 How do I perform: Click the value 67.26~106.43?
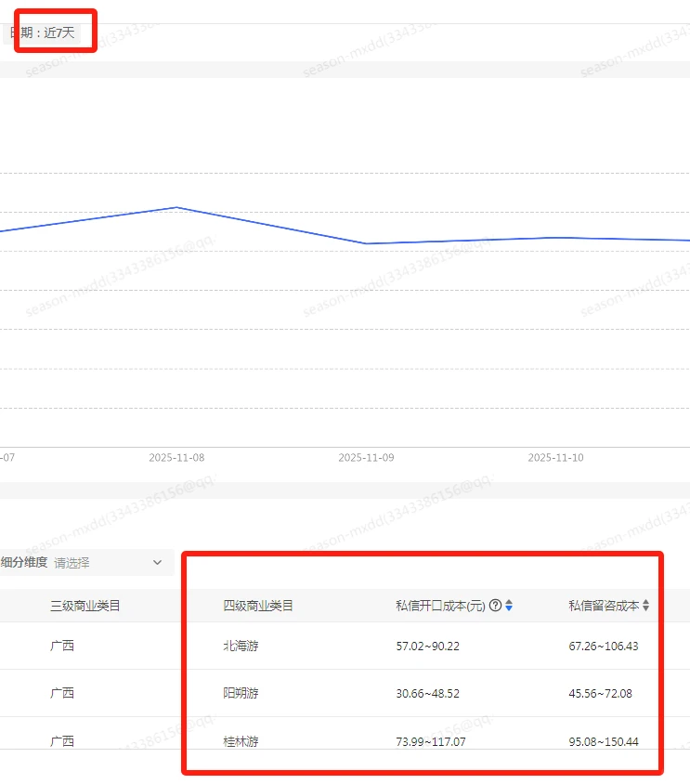(604, 646)
